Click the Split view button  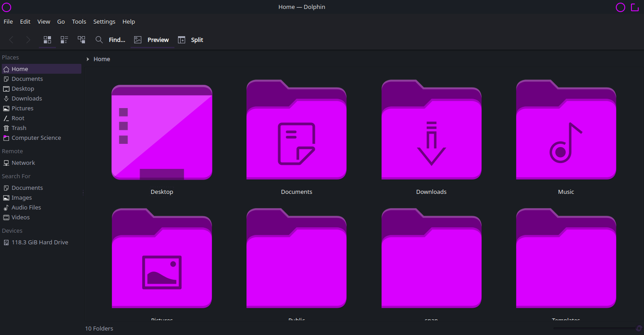191,40
